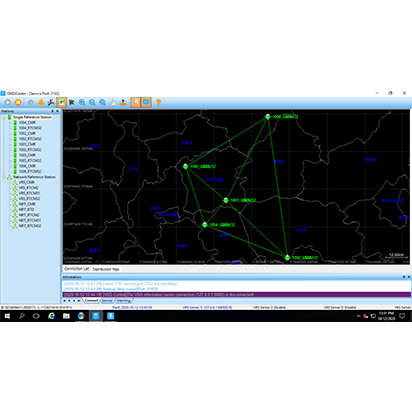The image size is (412, 412).
Task: Switch to the Distribution Map tab
Action: [x=106, y=269]
